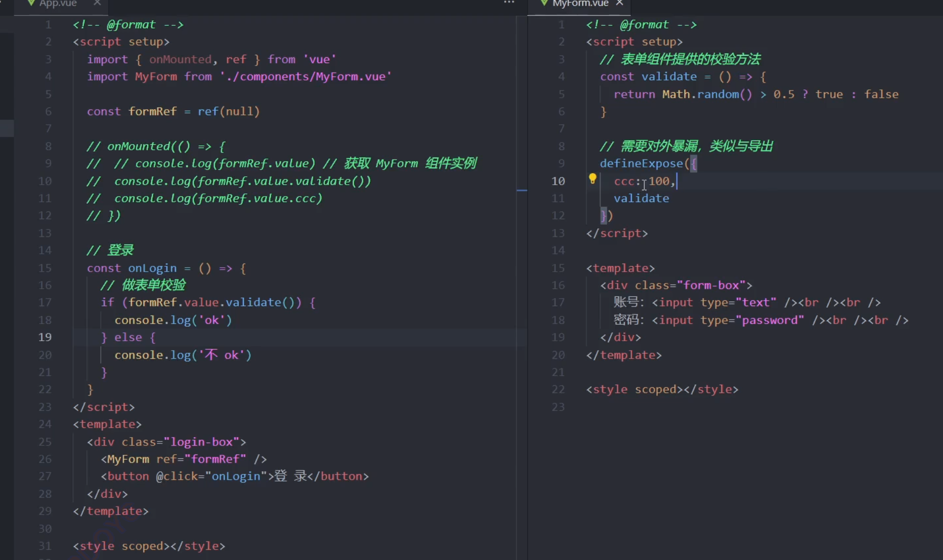The image size is (943, 560).
Task: Click the @click="onLogin" attribute
Action: pos(212,477)
